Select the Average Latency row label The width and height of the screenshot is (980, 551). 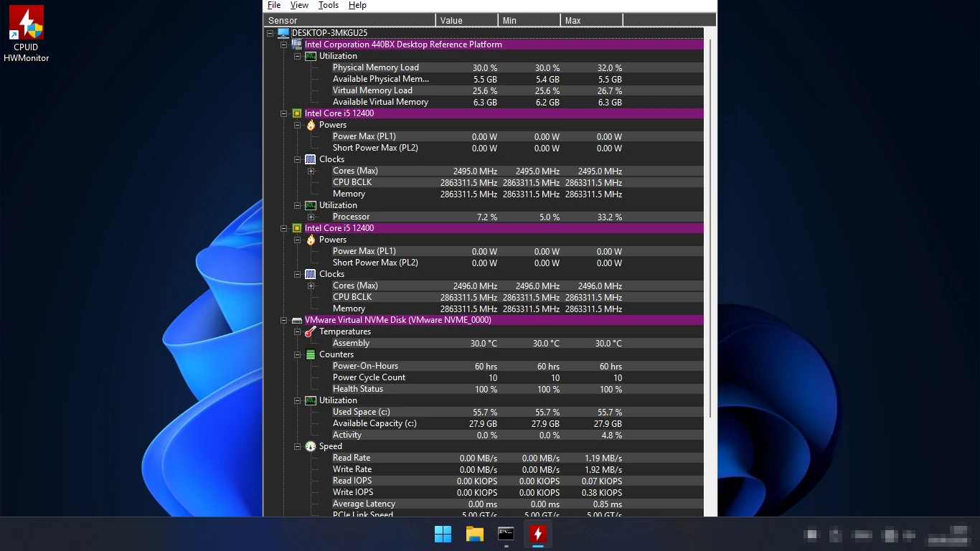(x=364, y=504)
